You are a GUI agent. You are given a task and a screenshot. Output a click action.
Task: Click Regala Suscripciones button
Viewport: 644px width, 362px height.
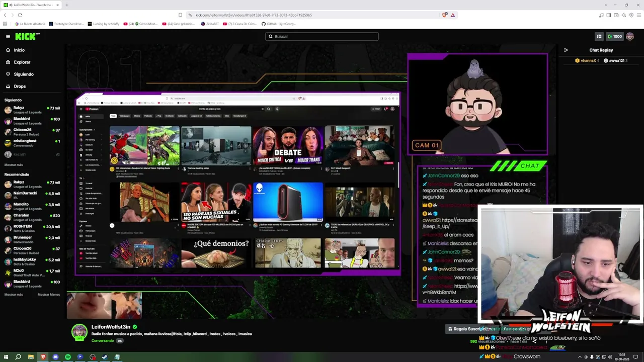[473, 329]
